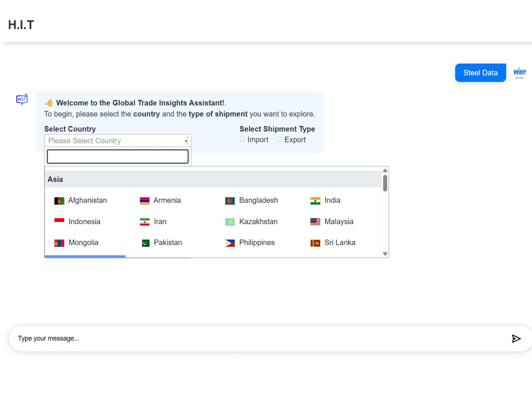
Task: Click the Mongolia flag icon
Action: 59,242
